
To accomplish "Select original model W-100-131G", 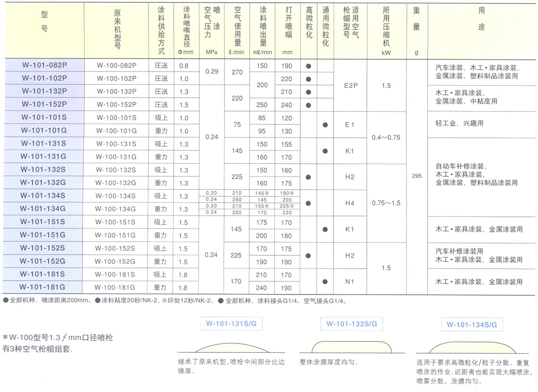I will tap(116, 156).
